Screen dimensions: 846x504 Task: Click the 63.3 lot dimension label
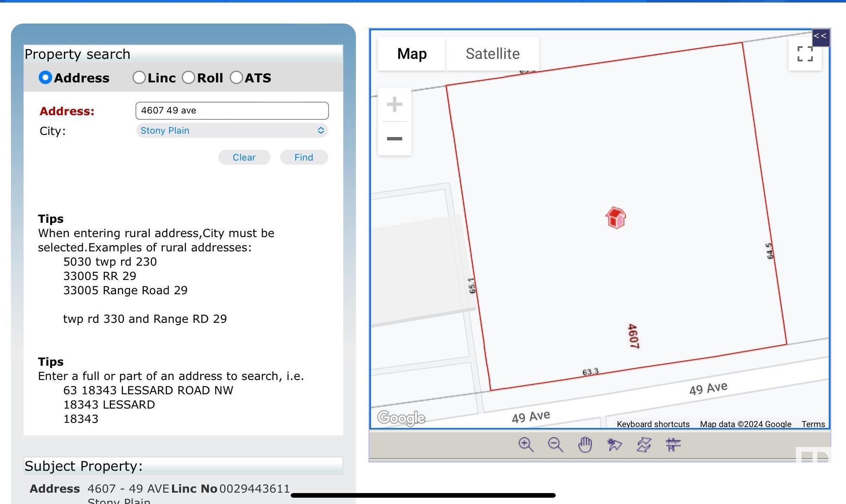pyautogui.click(x=590, y=372)
